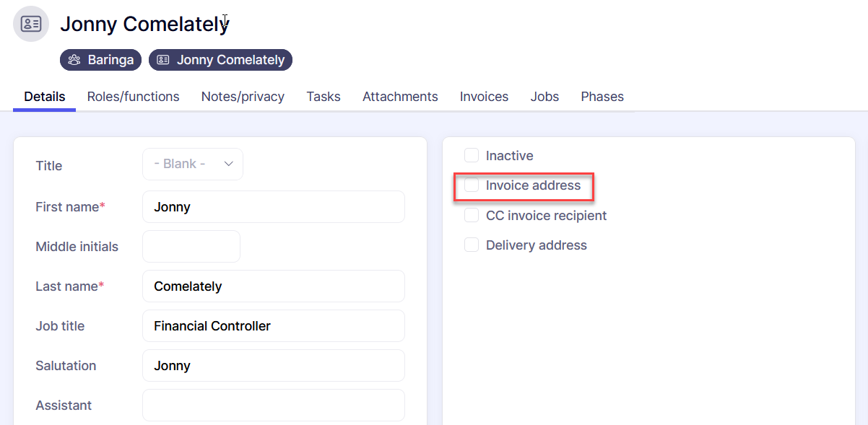Open the Notes/privacy tab

[x=243, y=97]
